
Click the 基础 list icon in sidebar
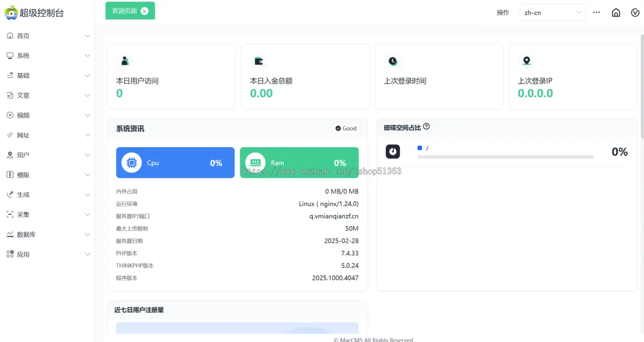coord(10,76)
